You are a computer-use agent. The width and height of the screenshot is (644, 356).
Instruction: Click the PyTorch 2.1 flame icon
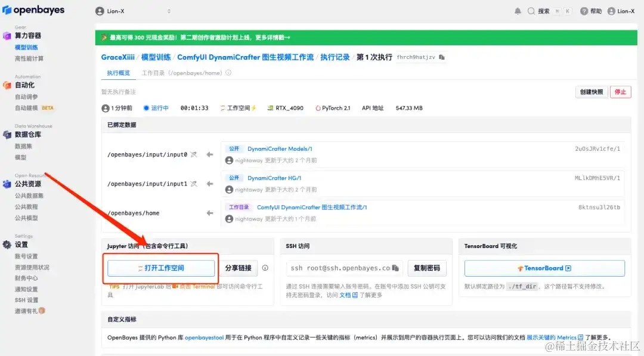(318, 108)
